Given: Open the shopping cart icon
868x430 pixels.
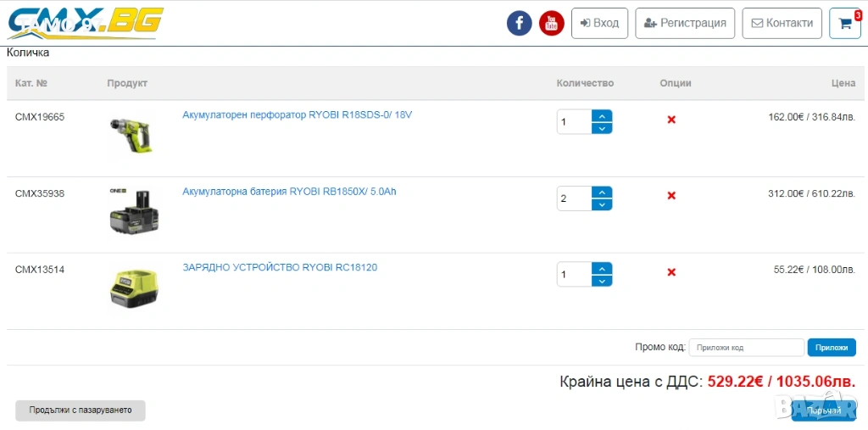Looking at the screenshot, I should pyautogui.click(x=845, y=23).
